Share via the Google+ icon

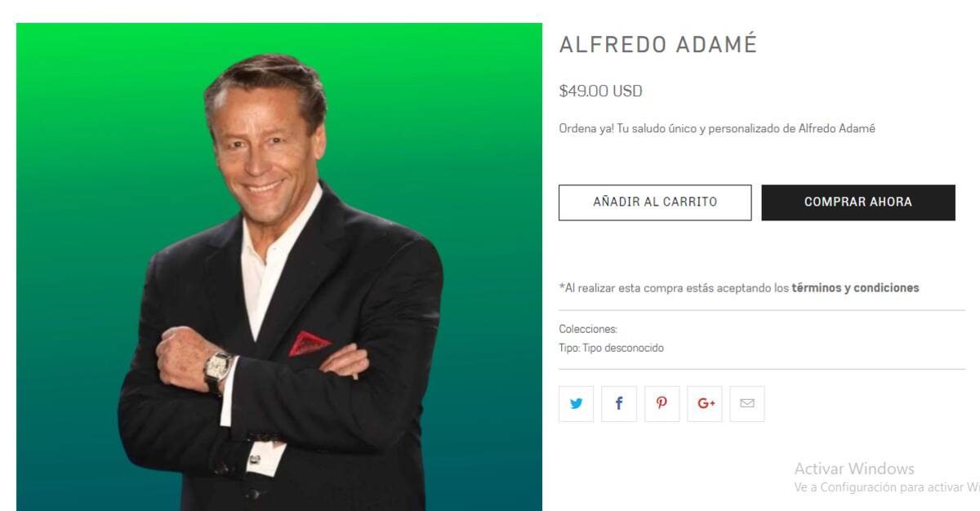click(705, 403)
